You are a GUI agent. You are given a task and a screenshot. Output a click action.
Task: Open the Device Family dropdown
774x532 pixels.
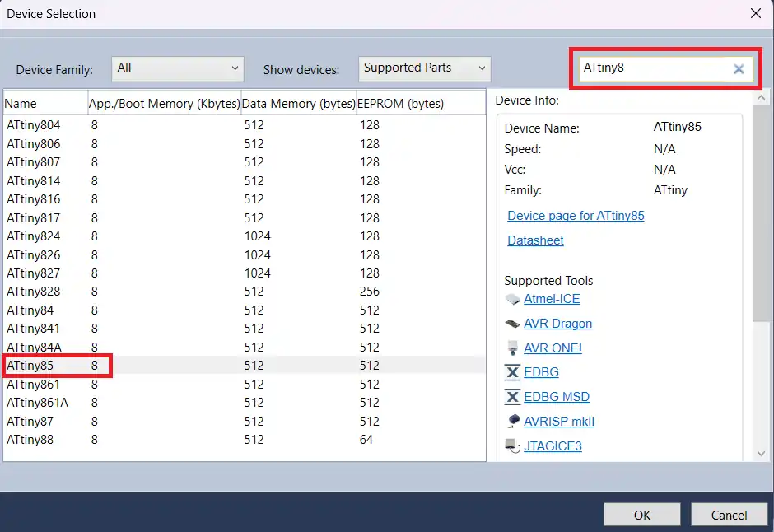click(x=178, y=68)
